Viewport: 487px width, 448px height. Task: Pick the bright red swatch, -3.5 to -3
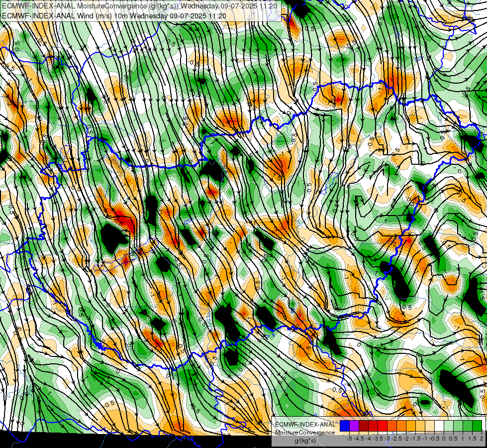pyautogui.click(x=383, y=426)
